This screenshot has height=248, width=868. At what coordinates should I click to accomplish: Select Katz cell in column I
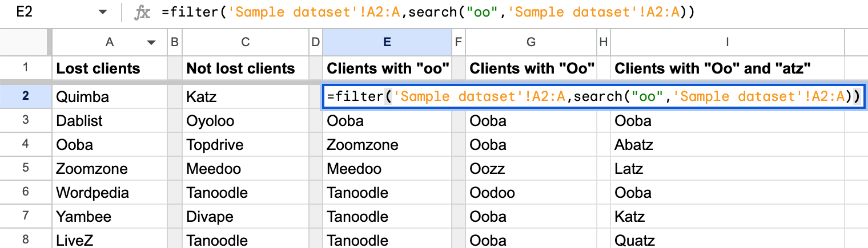(727, 216)
